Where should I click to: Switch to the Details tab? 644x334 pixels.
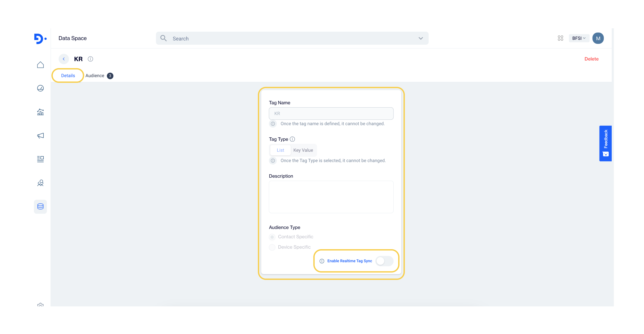68,76
